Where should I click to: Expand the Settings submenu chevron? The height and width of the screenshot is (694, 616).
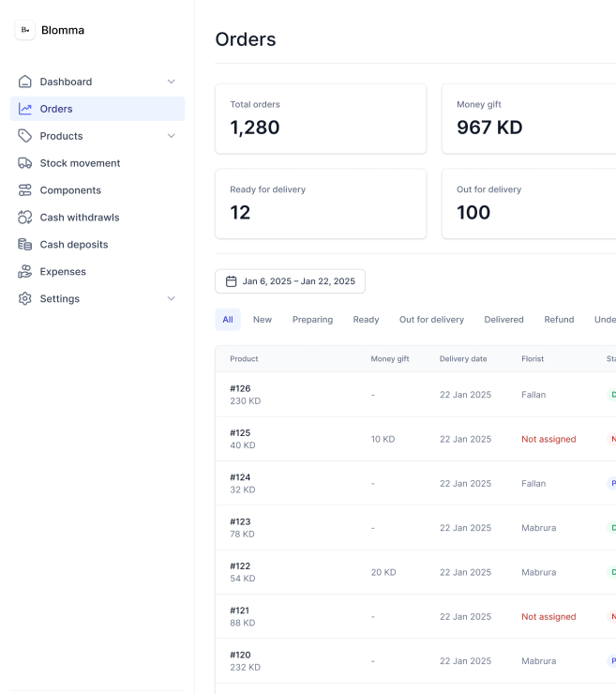[171, 299]
